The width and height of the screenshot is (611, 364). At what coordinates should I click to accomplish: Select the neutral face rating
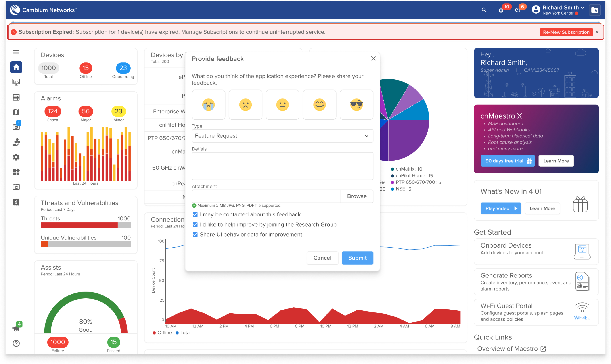click(282, 105)
